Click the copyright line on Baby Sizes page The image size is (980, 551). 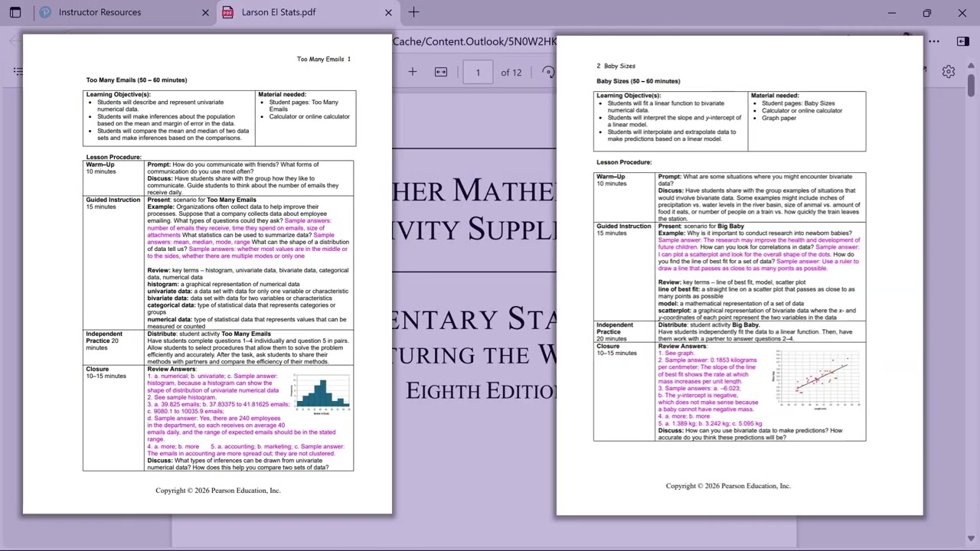(x=728, y=486)
